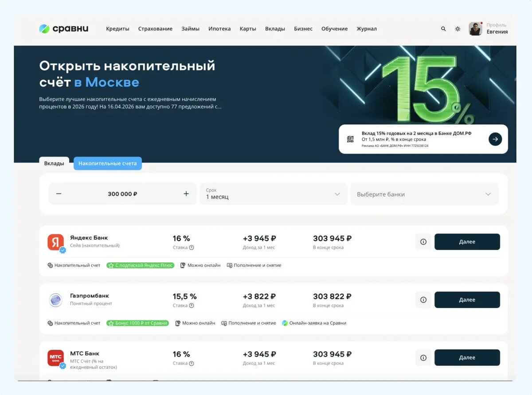Click rate help icon for МТС Банк Ставка
The image size is (532, 395).
click(x=192, y=364)
